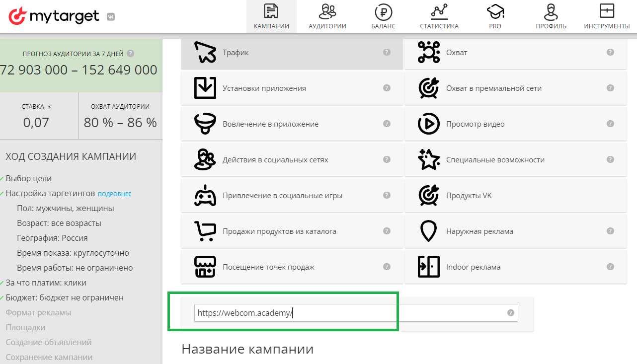Choose Установки приложения goal
The image size is (637, 364).
pyautogui.click(x=292, y=88)
